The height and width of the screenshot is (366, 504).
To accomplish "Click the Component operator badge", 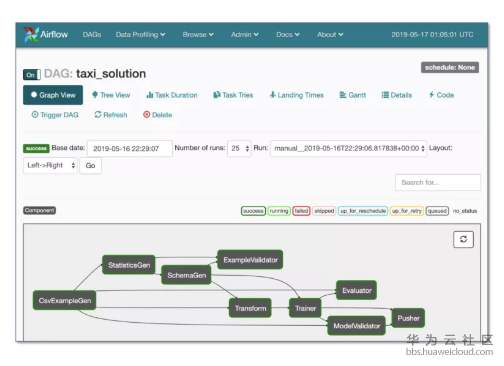I will point(39,210).
